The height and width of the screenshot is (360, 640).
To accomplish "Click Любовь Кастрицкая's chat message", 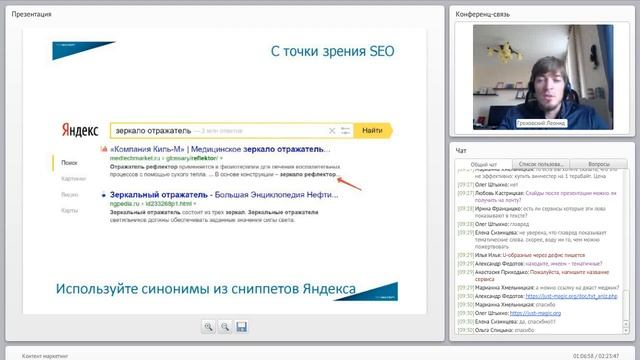I will coord(537,196).
